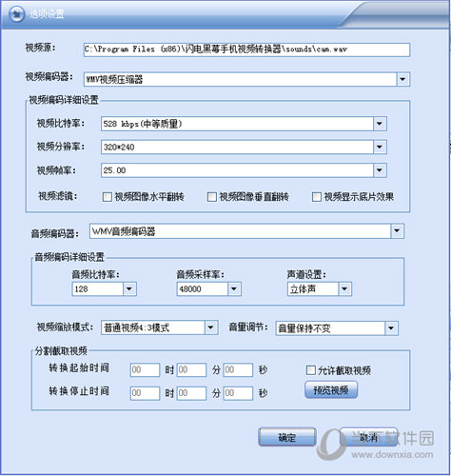The width and height of the screenshot is (451, 476).
Task: Click the stop time seconds field
Action: click(x=238, y=393)
